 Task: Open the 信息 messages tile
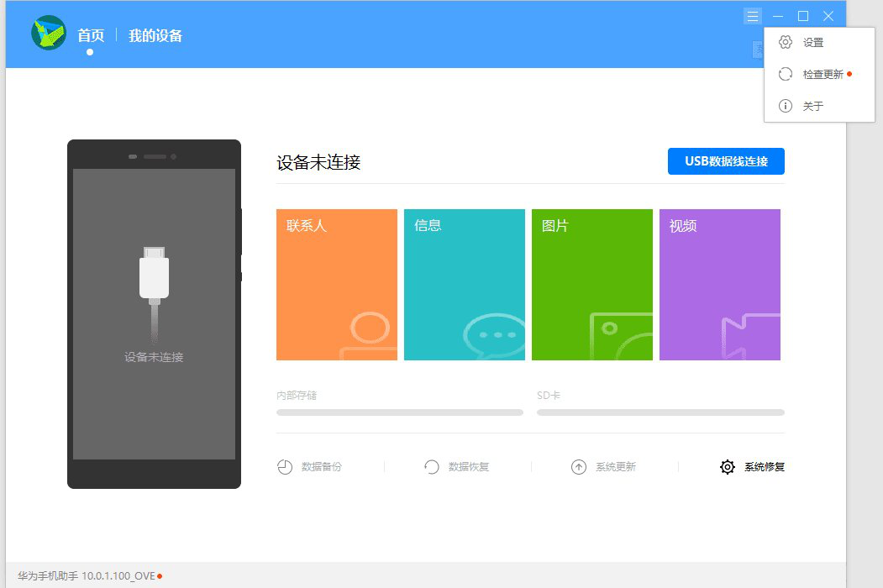[x=464, y=284]
